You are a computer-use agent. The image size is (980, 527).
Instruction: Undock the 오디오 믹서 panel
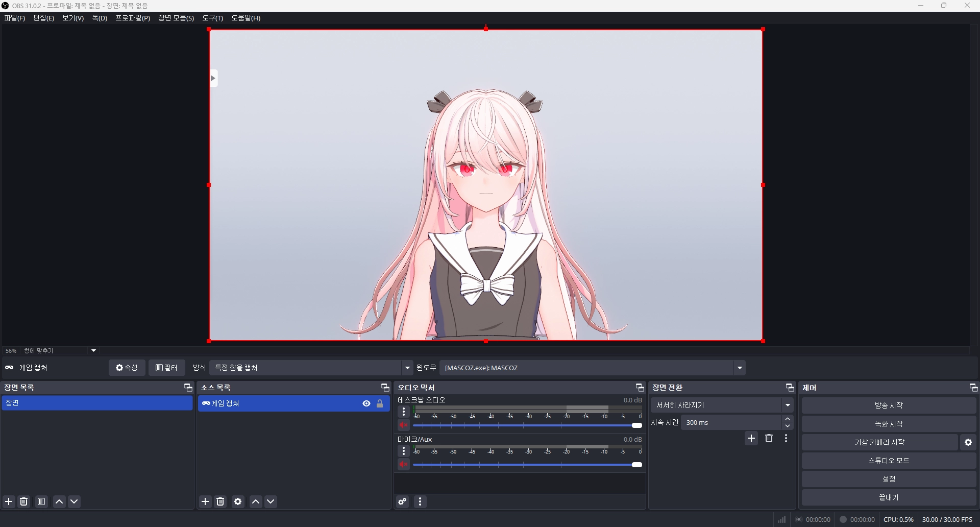tap(640, 388)
